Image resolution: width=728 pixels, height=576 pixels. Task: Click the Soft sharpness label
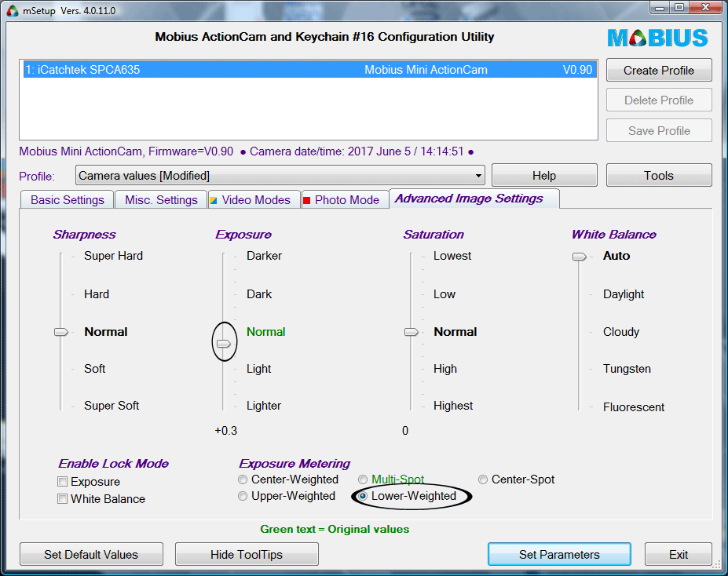95,369
